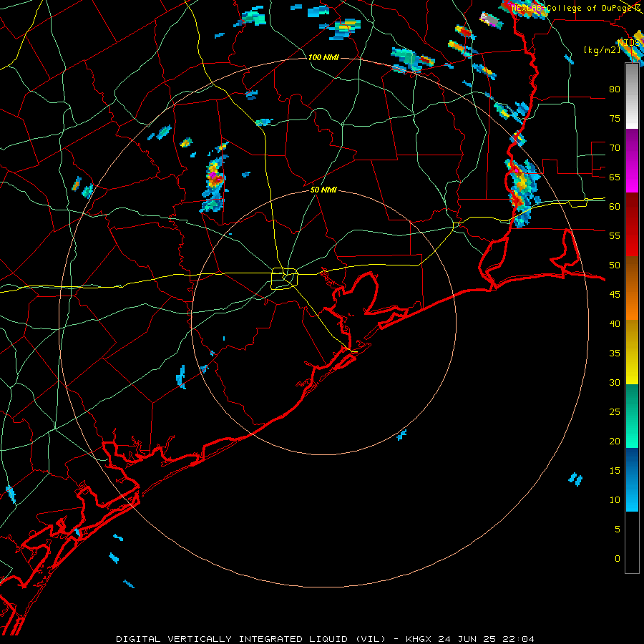Pick the blue segment of the color bar
Screen dimensions: 644x644
[x=632, y=479]
